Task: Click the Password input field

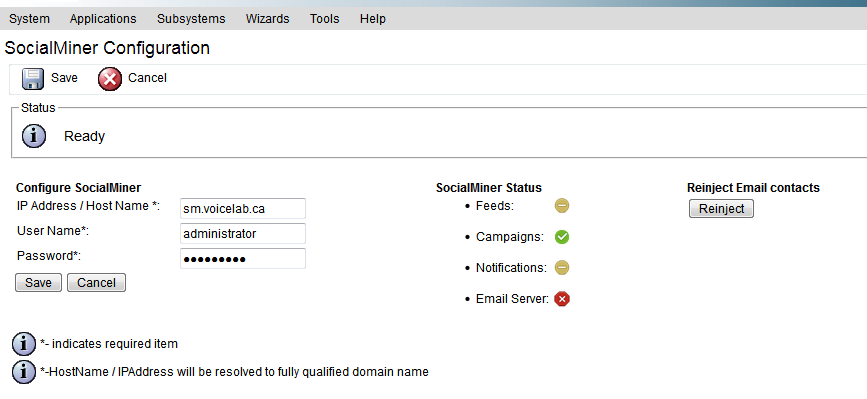Action: click(243, 259)
